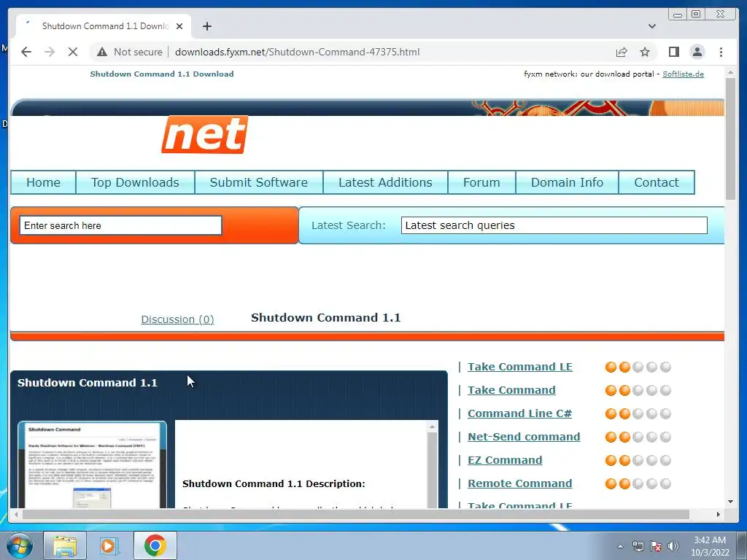Open Domain Info page
The image size is (747, 560).
pyautogui.click(x=567, y=182)
